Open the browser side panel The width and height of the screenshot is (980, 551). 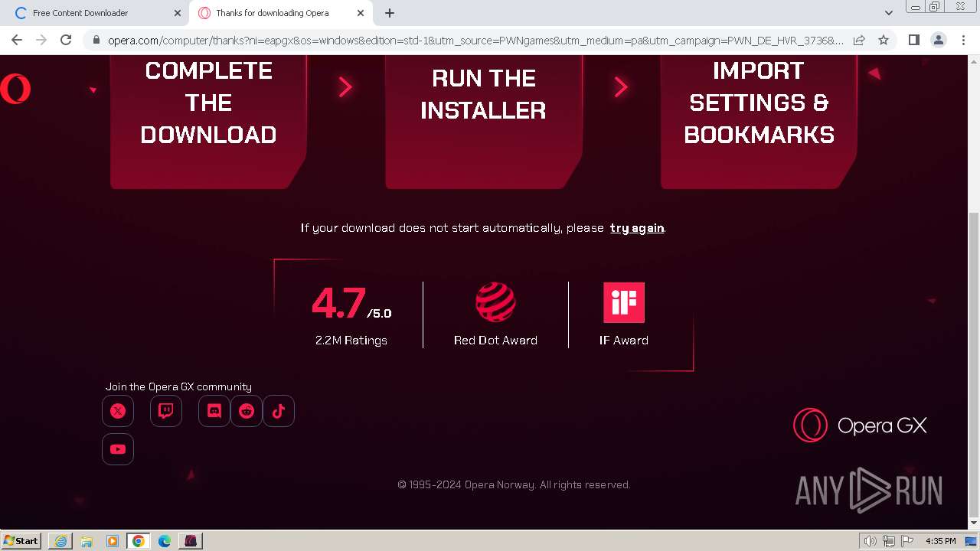[x=913, y=40]
